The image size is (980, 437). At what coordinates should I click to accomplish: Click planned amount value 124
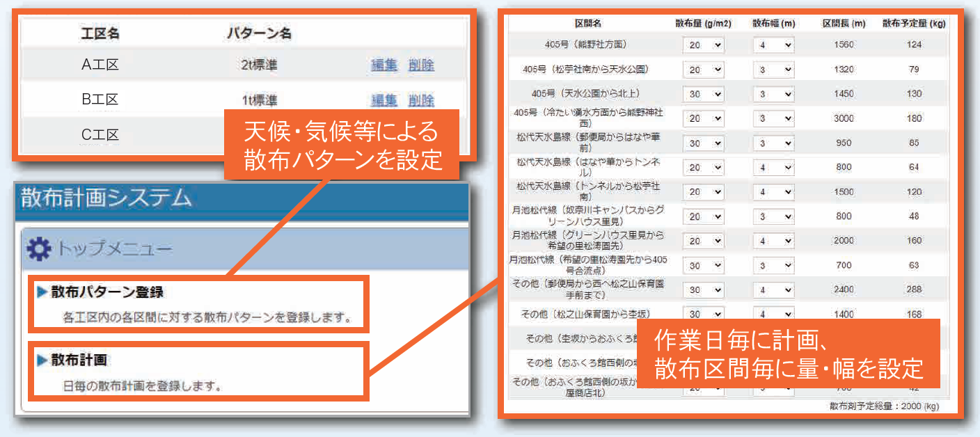[x=915, y=45]
